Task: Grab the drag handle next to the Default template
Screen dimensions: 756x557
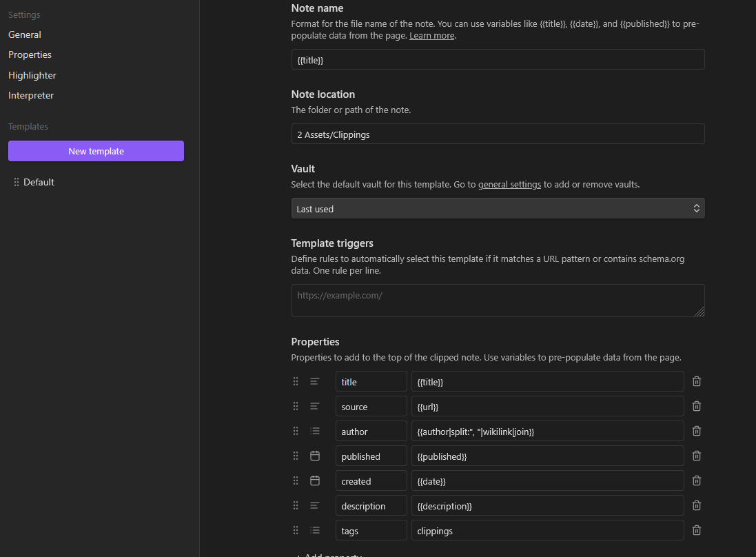Action: [x=15, y=181]
